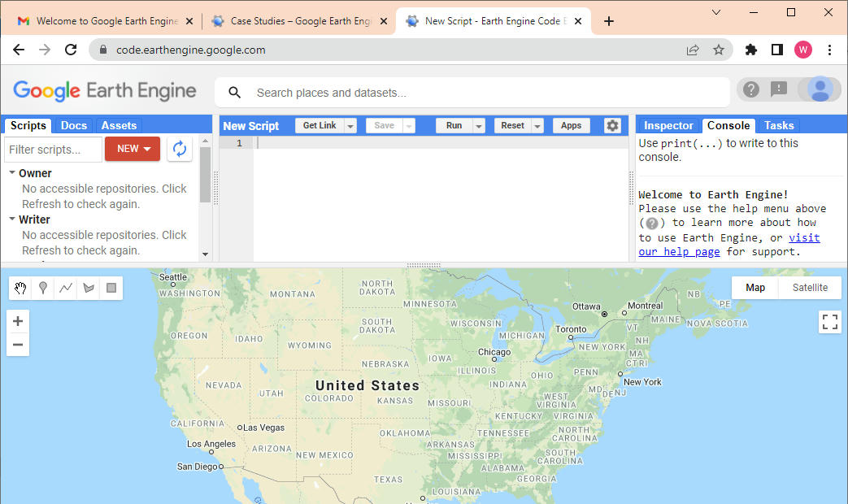Open the help menu question icon

click(751, 89)
